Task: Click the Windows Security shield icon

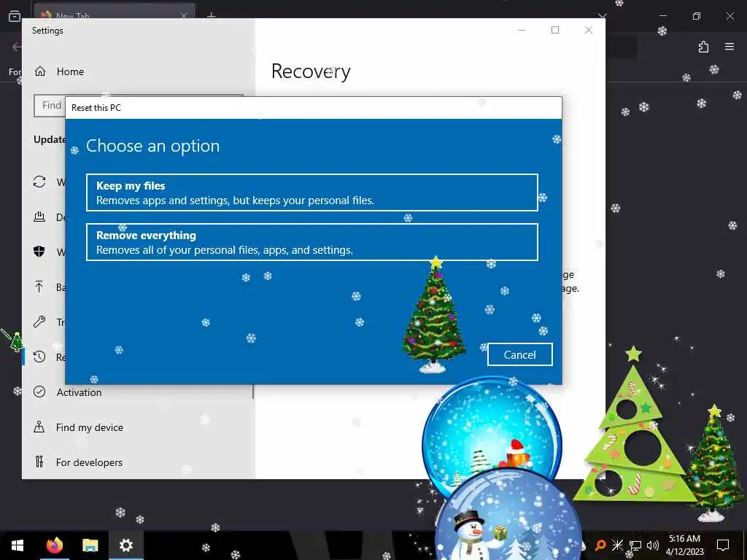Action: point(39,252)
